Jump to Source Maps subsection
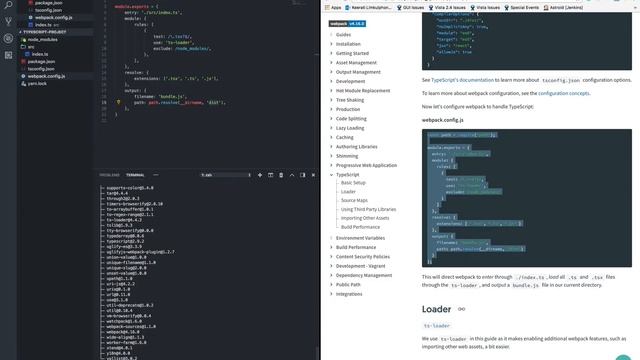Screen dimensions: 640x360 tap(354, 200)
